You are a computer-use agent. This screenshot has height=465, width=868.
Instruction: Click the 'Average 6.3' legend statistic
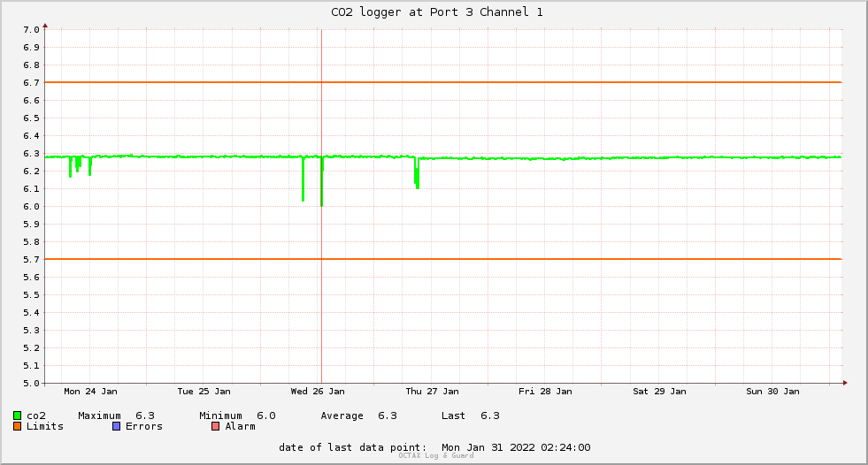[x=358, y=415]
